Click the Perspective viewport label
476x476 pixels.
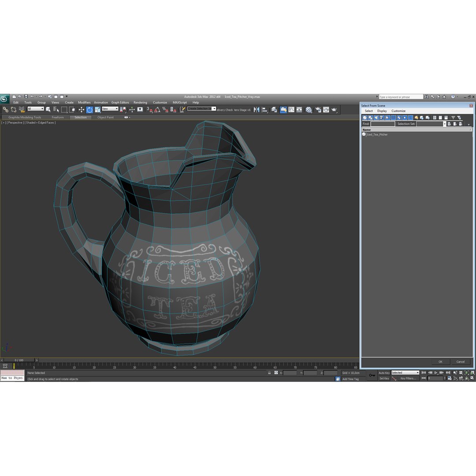[x=15, y=123]
